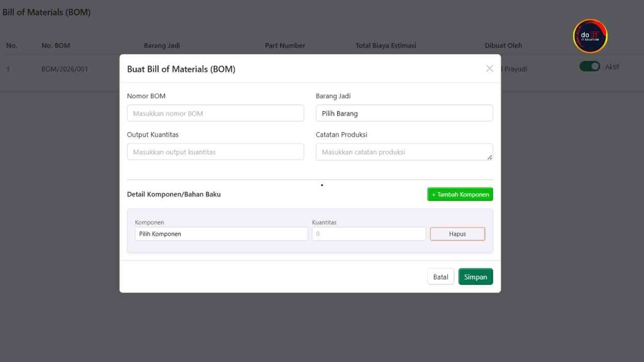Save the BOM using the Simpan button

(x=475, y=277)
